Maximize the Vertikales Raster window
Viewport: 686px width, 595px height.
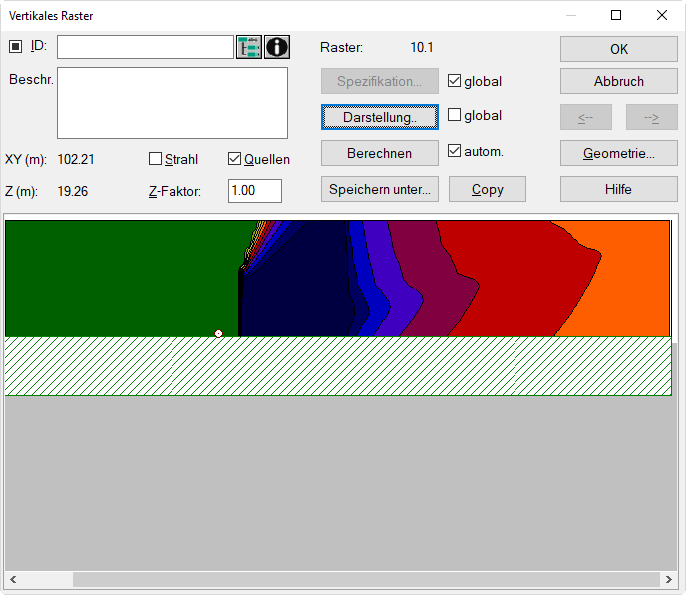[616, 15]
